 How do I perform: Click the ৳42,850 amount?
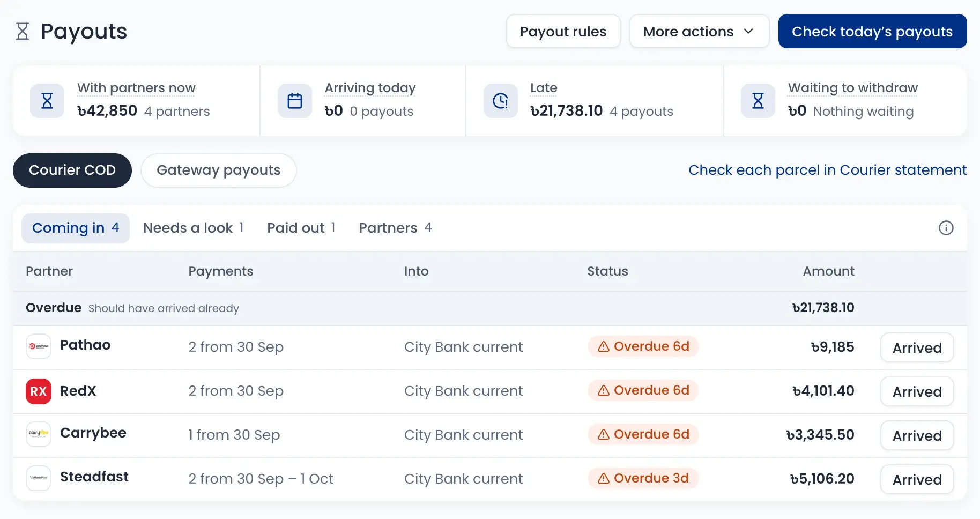tap(107, 110)
